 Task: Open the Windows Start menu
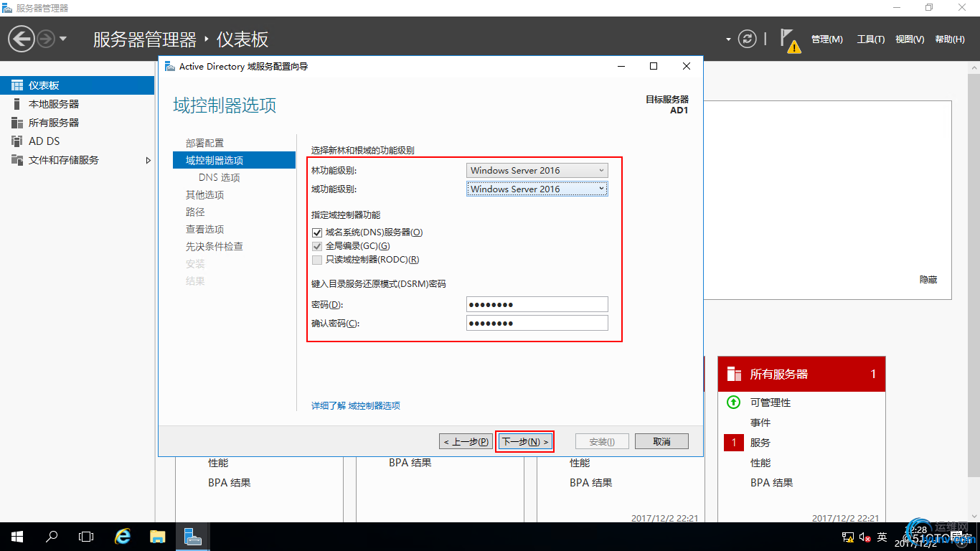[17, 537]
